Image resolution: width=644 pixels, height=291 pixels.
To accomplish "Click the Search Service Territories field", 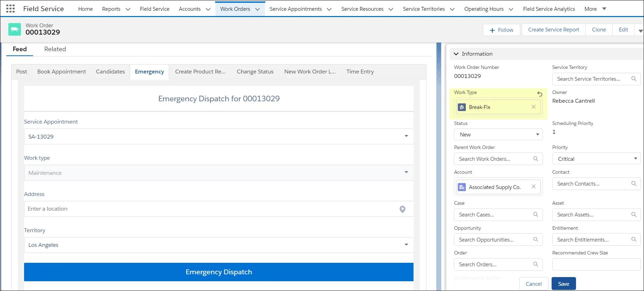I will [x=597, y=79].
